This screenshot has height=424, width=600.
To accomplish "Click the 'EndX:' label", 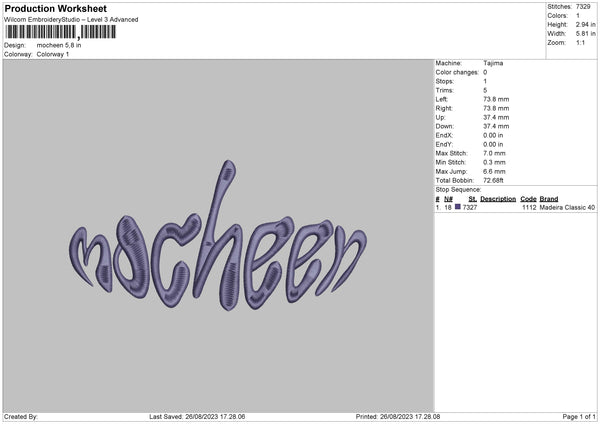I will tap(444, 135).
